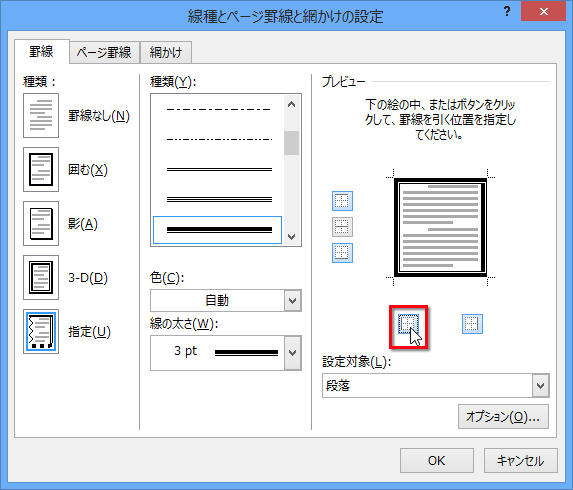Open the オプション options dialog
The image size is (573, 490).
coord(503,417)
